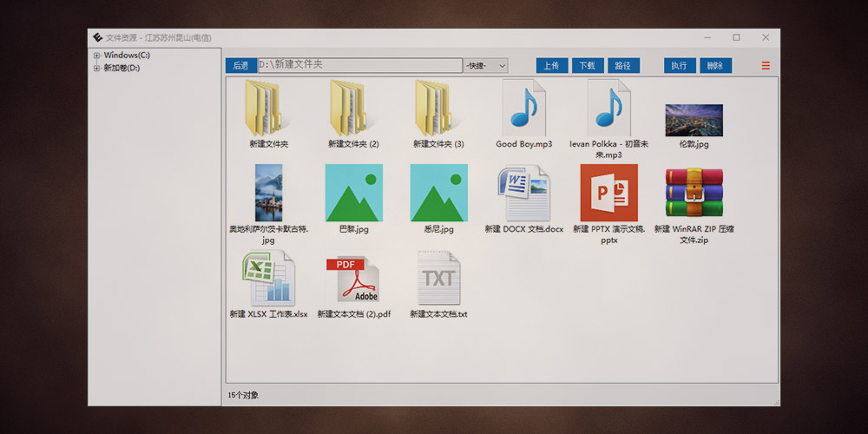The width and height of the screenshot is (868, 434).
Task: Click the 新建 XLSX 工作表.xlsx Excel icon
Action: point(268,278)
